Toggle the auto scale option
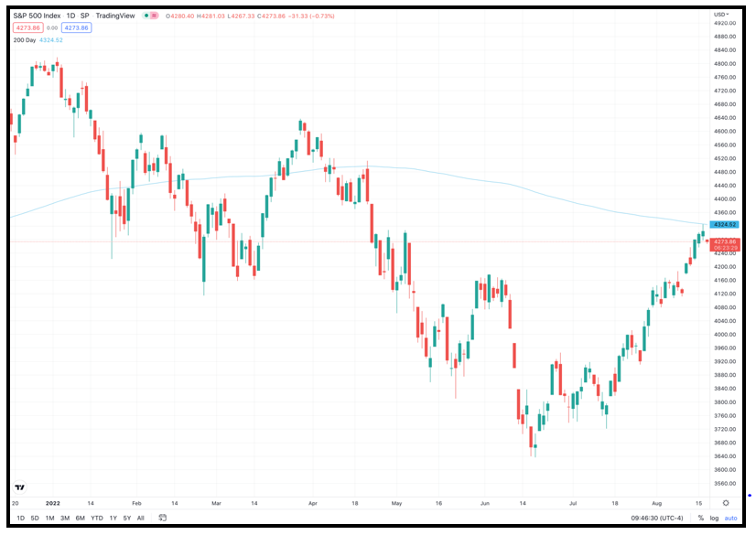Image resolution: width=756 pixels, height=535 pixels. [x=731, y=518]
